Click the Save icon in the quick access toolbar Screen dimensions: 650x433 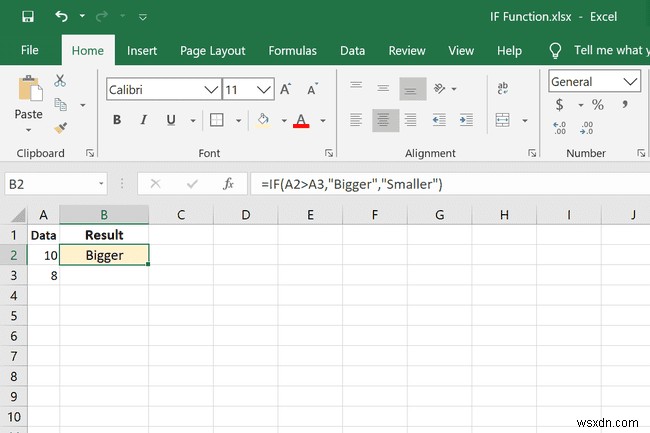[x=28, y=17]
